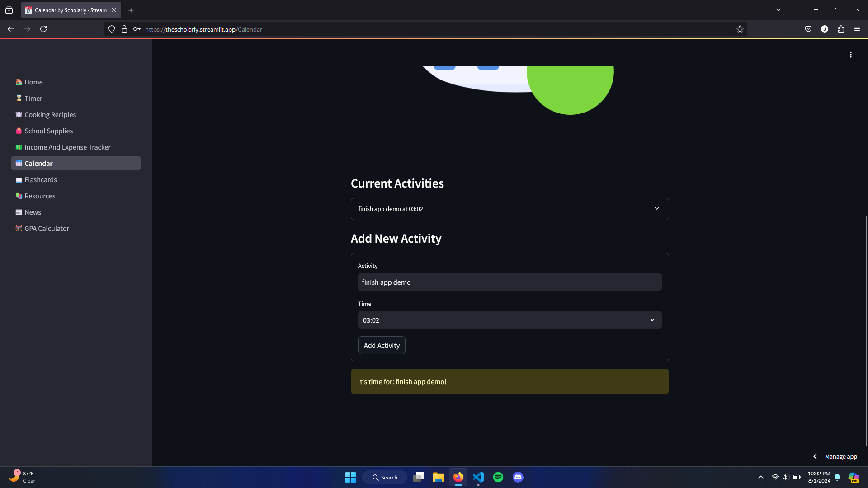Open the Time 03:02 selector
868x488 pixels.
coord(509,320)
